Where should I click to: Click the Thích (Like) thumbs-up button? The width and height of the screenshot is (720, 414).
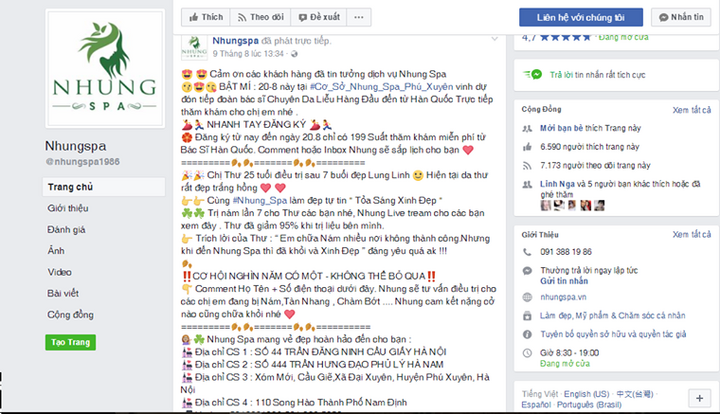tap(204, 18)
